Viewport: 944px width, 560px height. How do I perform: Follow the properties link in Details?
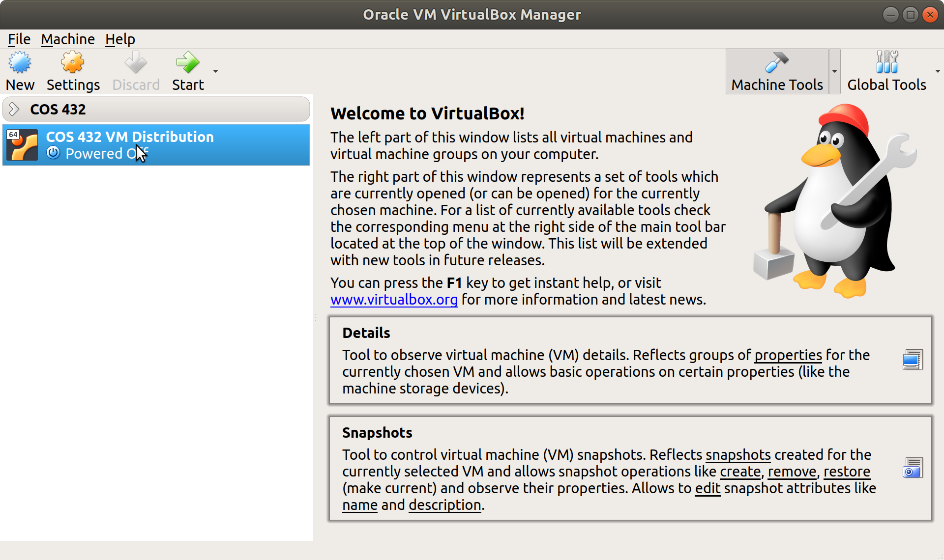click(x=788, y=355)
